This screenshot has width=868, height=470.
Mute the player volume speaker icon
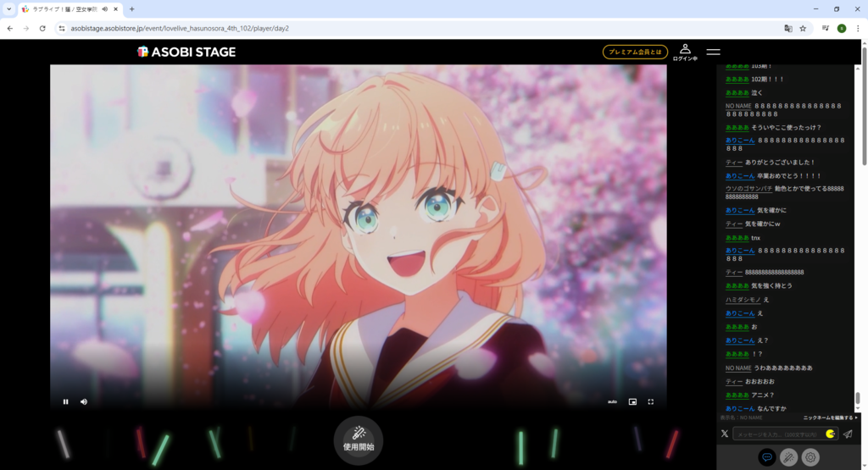(84, 402)
